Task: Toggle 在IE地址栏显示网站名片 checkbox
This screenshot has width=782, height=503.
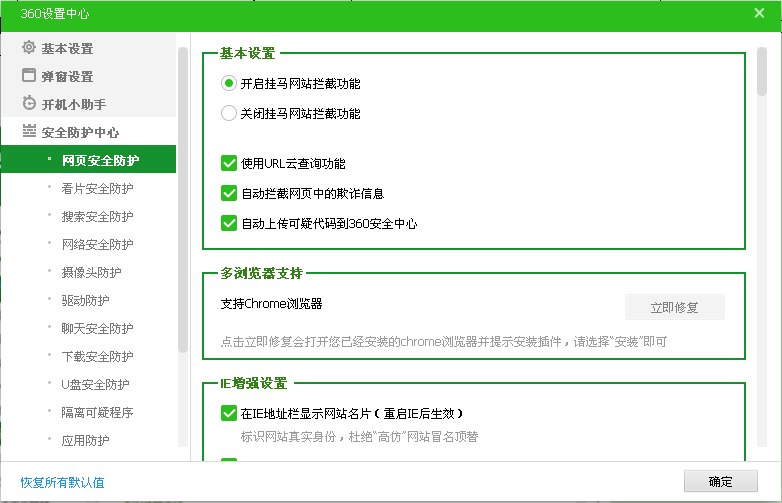Action: pyautogui.click(x=229, y=412)
